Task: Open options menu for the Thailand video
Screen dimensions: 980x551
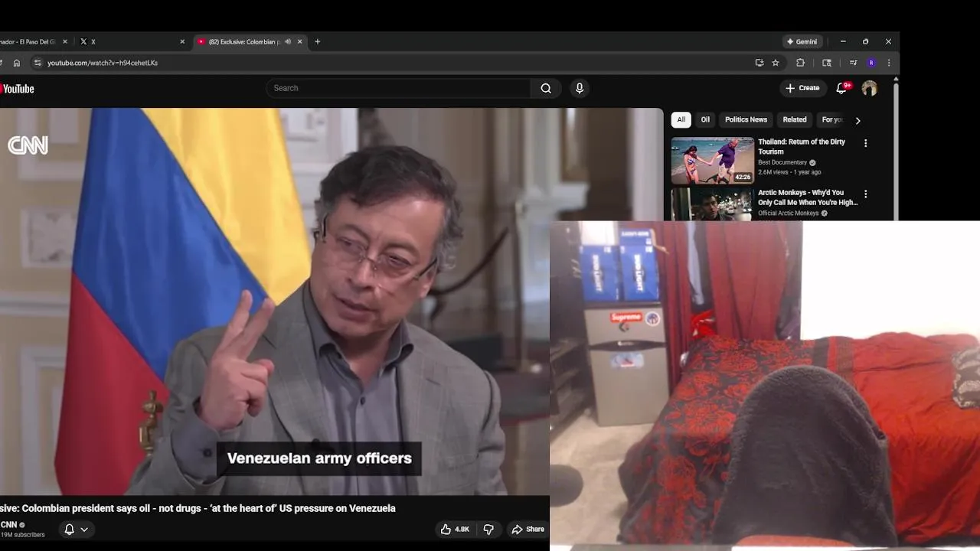Action: click(866, 143)
